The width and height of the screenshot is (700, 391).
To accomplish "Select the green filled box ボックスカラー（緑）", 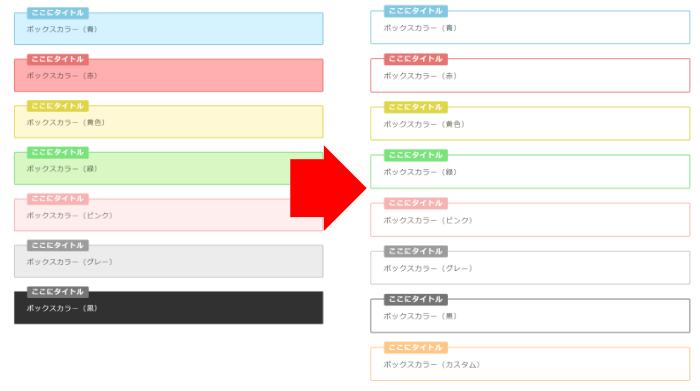I will 168,168.
